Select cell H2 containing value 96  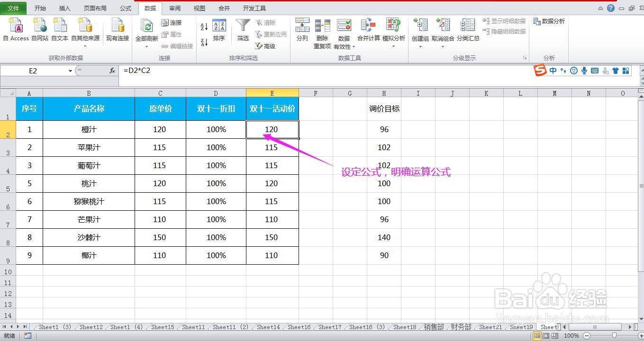pos(384,129)
